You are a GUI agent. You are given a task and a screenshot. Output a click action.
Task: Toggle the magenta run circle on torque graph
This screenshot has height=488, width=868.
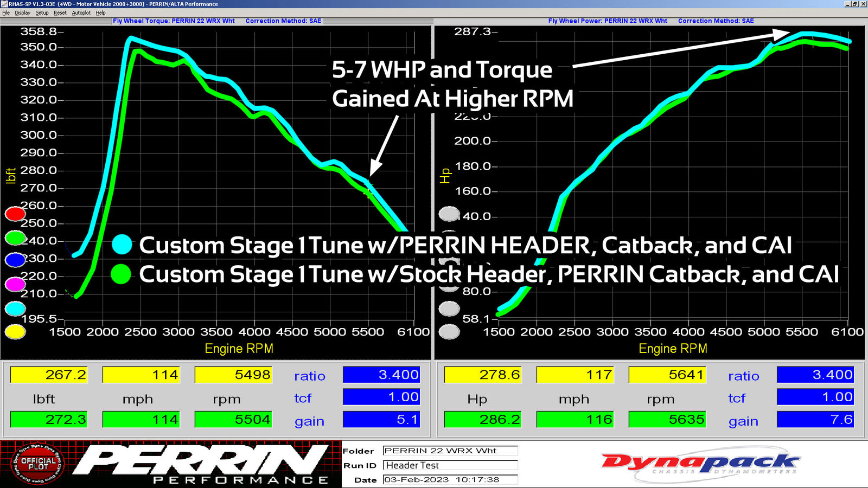(x=15, y=284)
